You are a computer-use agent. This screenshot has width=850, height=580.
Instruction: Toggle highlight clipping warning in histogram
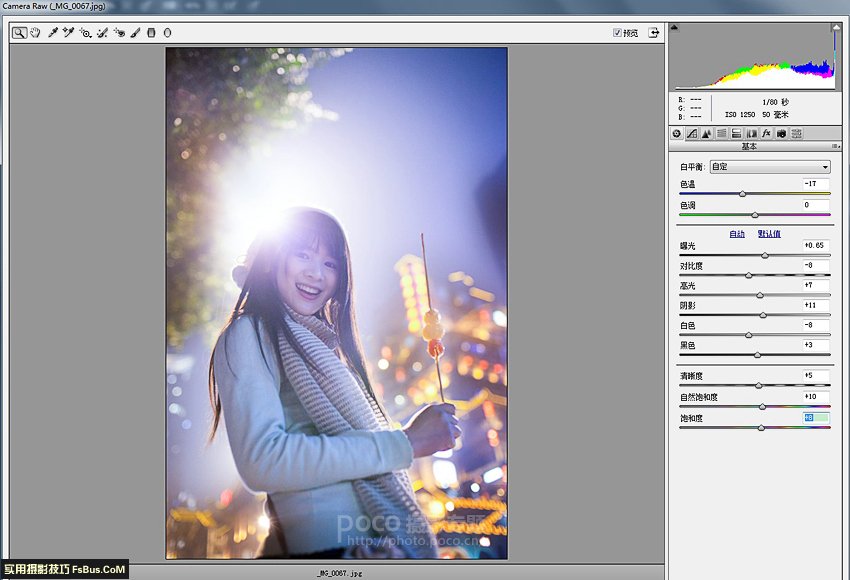[x=835, y=29]
